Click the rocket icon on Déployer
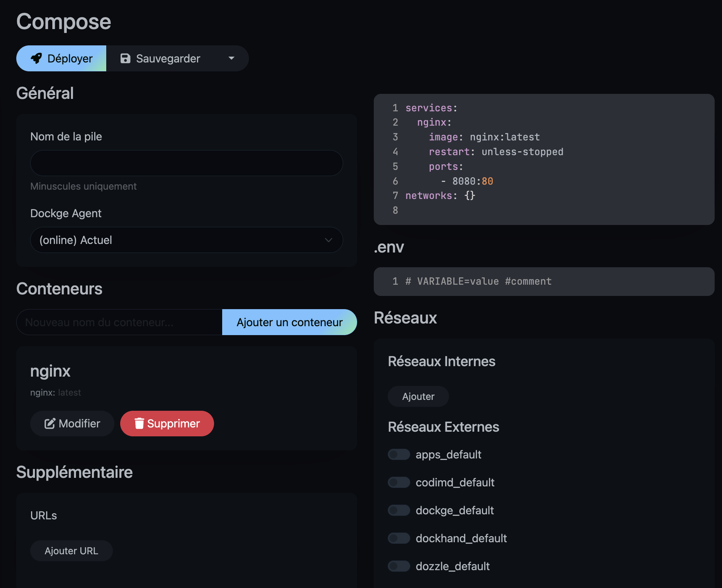This screenshot has height=588, width=722. [x=37, y=58]
